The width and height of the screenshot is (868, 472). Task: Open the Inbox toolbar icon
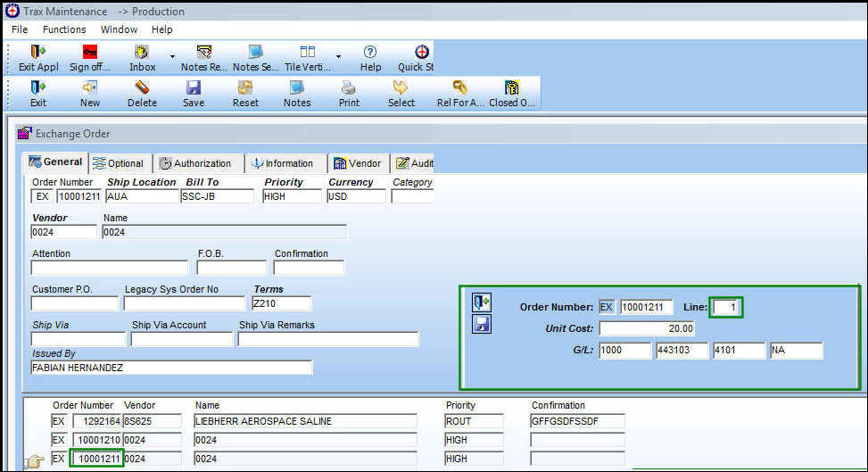(x=142, y=52)
